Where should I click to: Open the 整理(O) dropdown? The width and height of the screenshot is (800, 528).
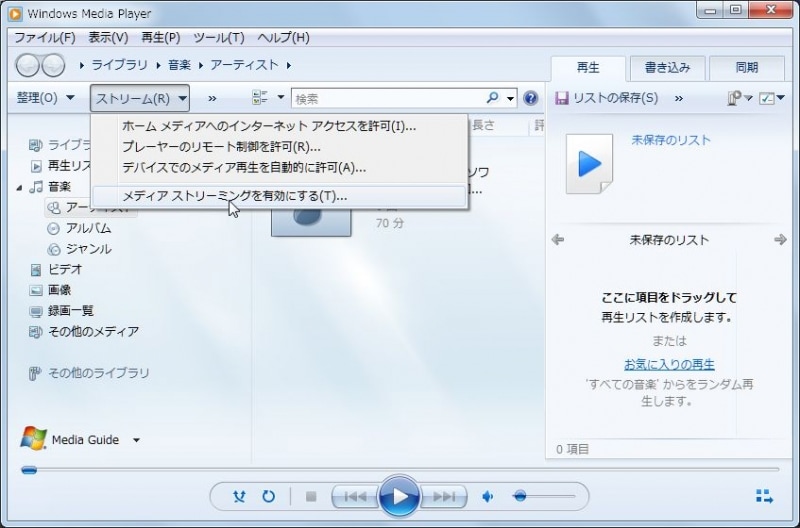click(45, 98)
